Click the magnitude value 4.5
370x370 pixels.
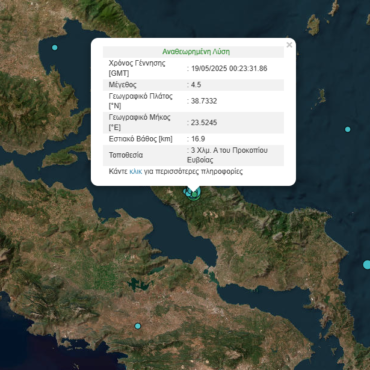click(x=196, y=85)
